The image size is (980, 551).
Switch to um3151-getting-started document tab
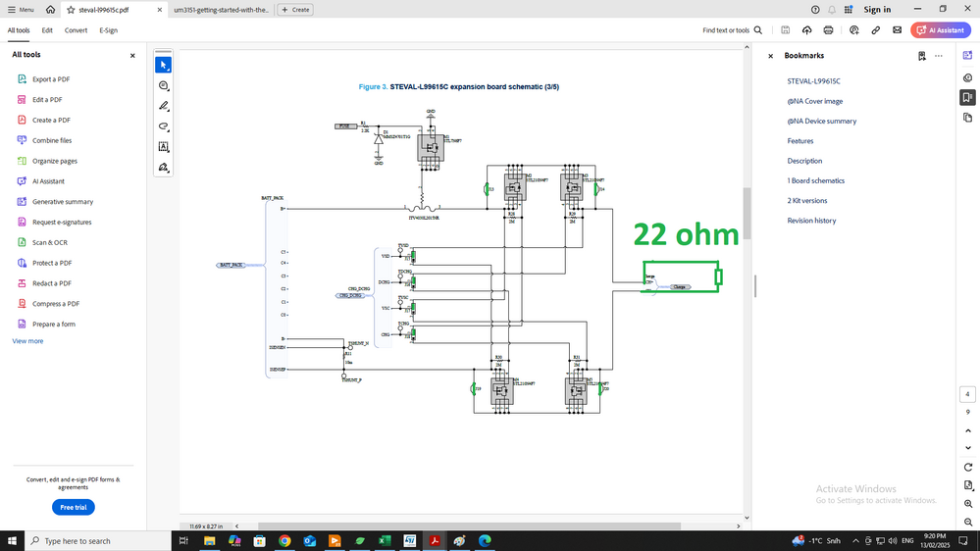(x=222, y=10)
